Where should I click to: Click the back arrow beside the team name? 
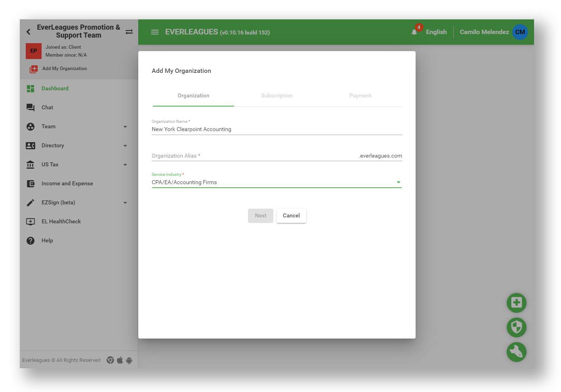[x=29, y=32]
